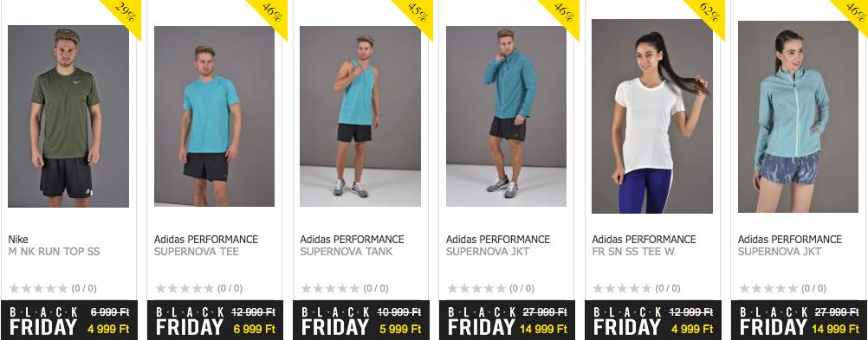Open the Nike M NK RUN TOP SS photo
868x340 pixels.
click(x=68, y=116)
